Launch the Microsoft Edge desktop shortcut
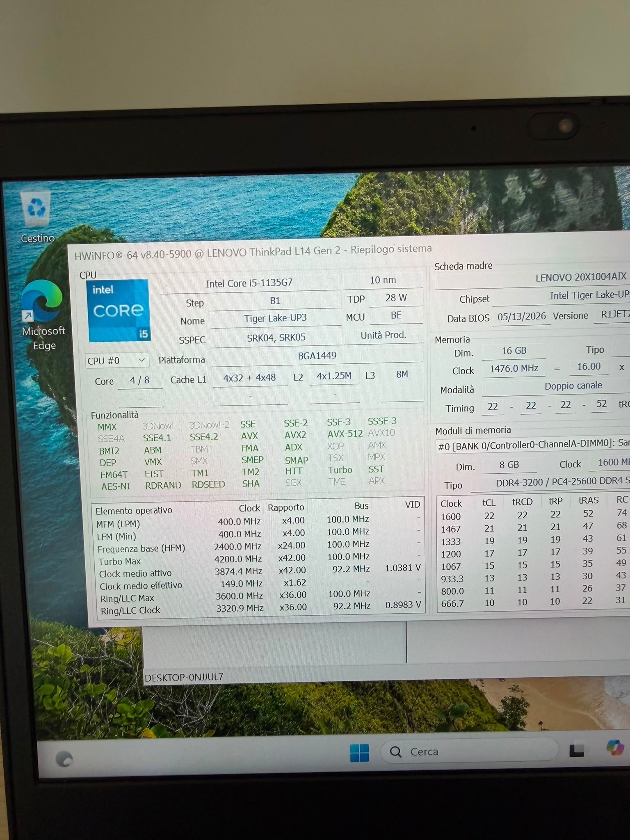Image resolution: width=630 pixels, height=840 pixels. pyautogui.click(x=43, y=315)
